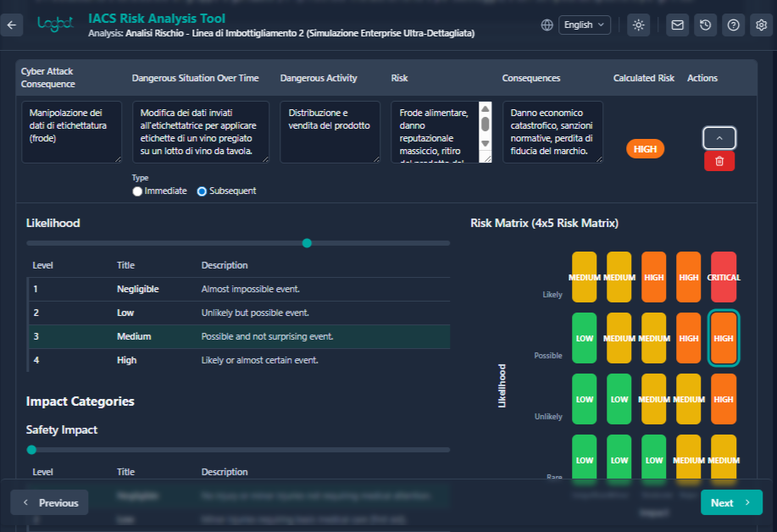Open help via question mark icon

click(733, 25)
